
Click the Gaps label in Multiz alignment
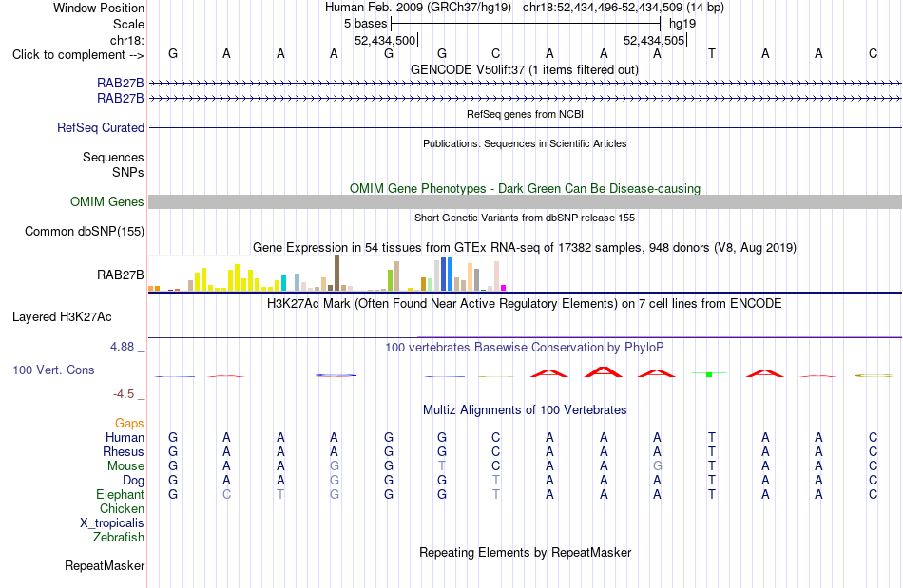pyautogui.click(x=129, y=423)
